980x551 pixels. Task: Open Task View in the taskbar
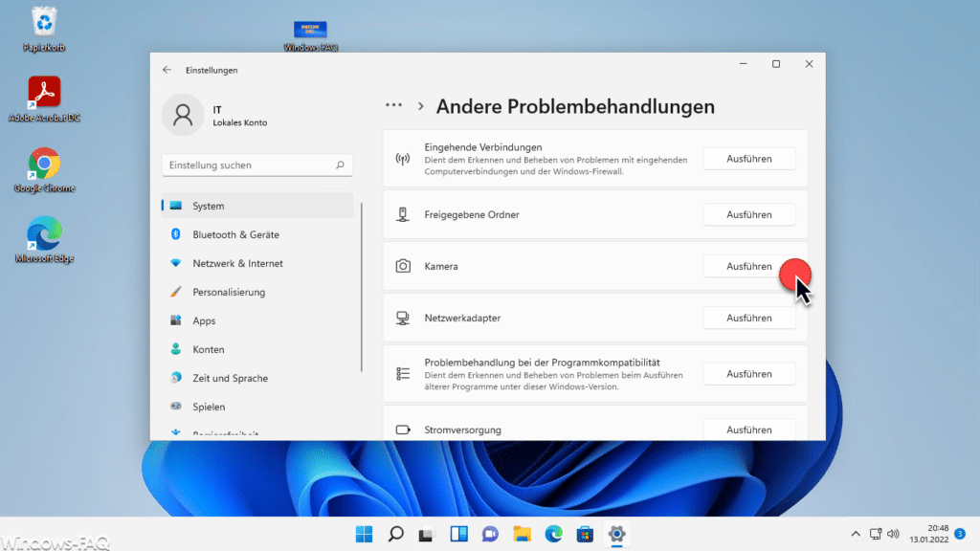coord(426,534)
